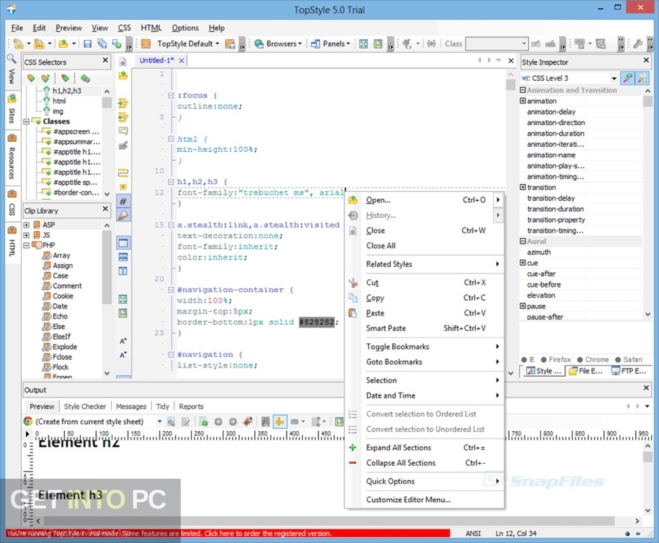Switch to Tidy output tab
Screen dimensions: 659x543
pos(162,406)
